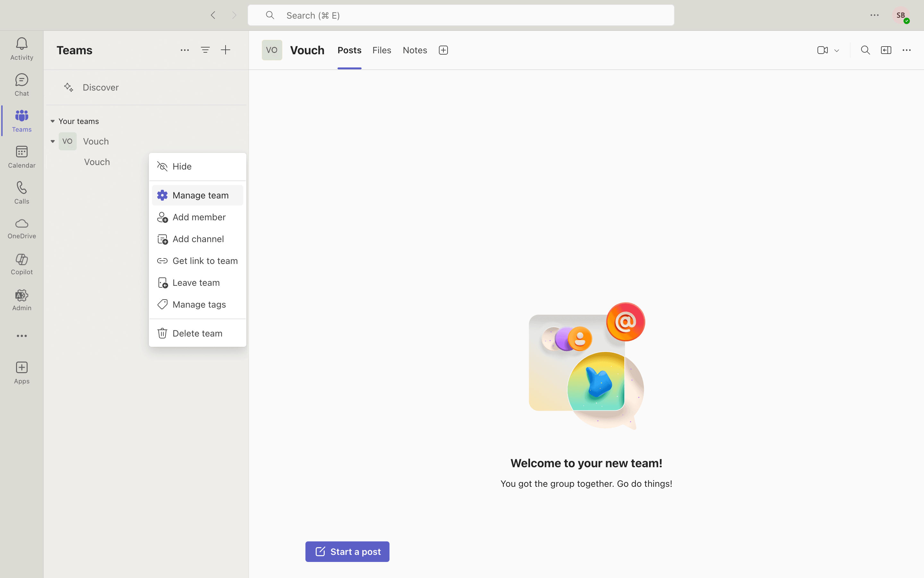Open channel more options ellipsis
The image size is (924, 578).
click(x=907, y=50)
